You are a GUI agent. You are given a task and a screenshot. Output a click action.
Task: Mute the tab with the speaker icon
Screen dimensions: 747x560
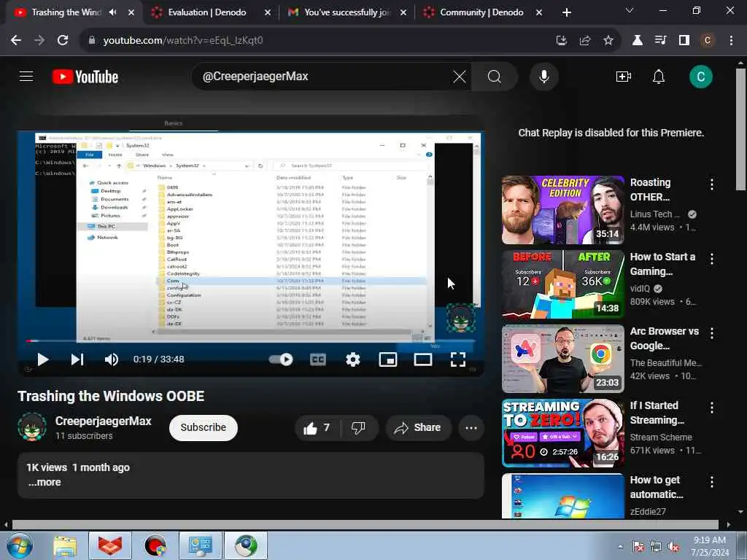(x=113, y=12)
